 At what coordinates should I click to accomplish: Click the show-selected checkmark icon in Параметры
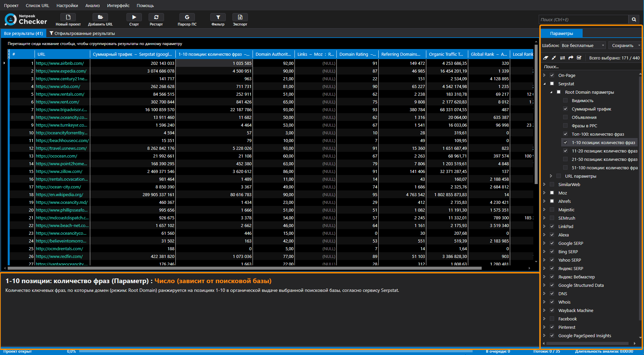tap(579, 58)
